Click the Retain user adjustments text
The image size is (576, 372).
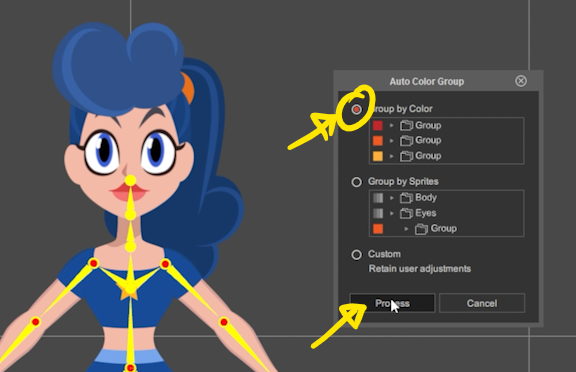pos(420,269)
